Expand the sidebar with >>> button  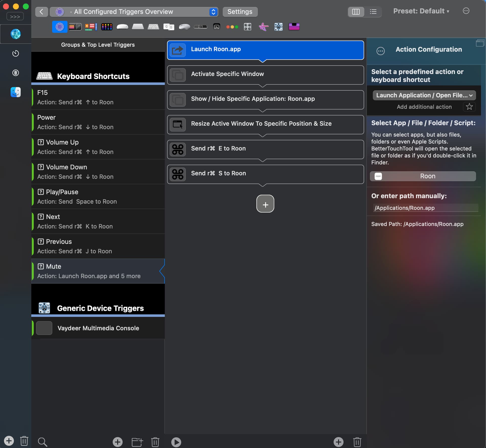tap(15, 16)
